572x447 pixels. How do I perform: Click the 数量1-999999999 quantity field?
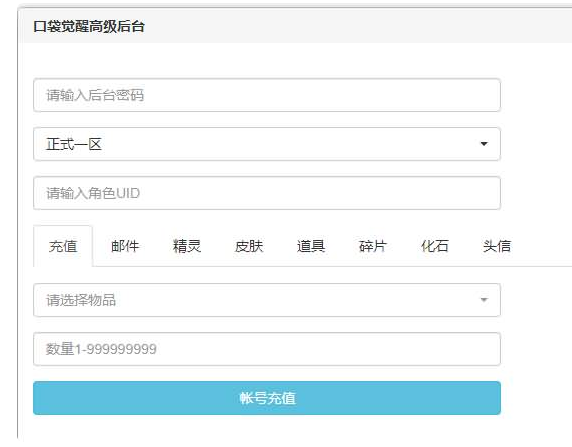pos(267,349)
